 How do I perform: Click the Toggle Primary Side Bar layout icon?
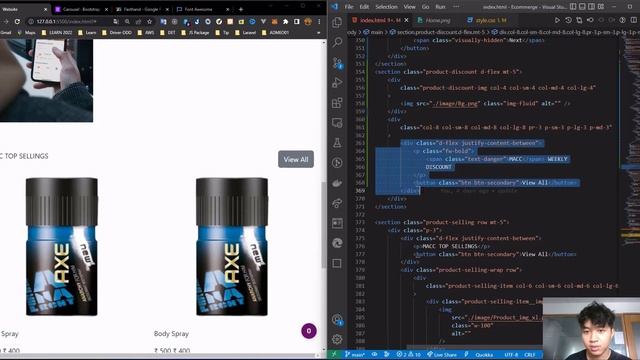click(573, 7)
